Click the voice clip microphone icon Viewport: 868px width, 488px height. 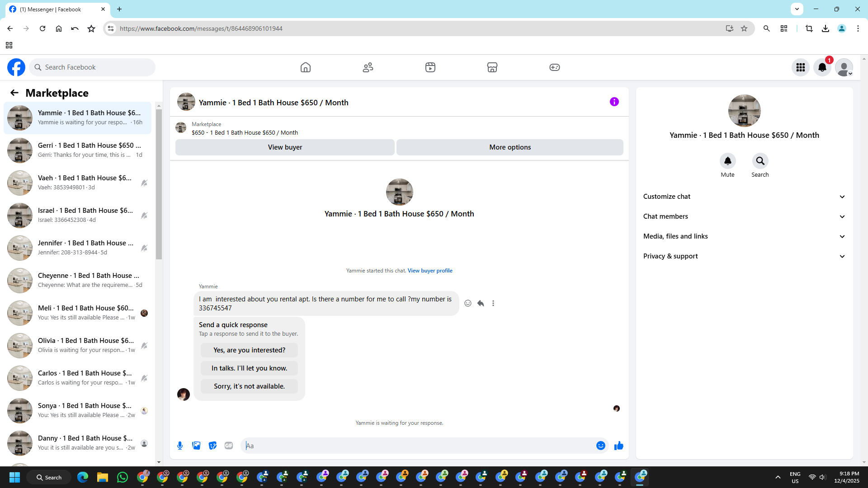point(180,446)
